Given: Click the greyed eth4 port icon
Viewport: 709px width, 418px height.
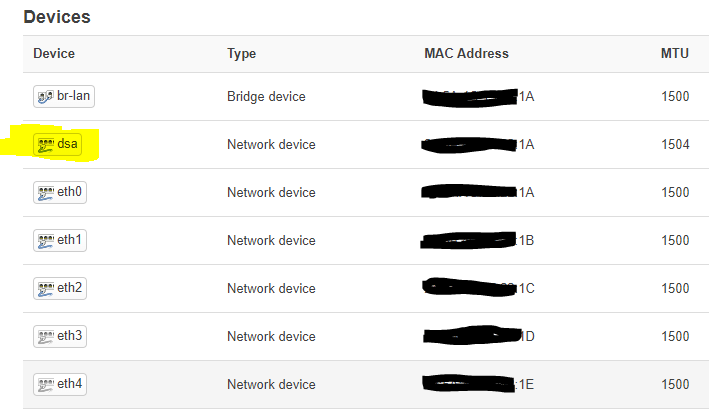Looking at the screenshot, I should [45, 385].
